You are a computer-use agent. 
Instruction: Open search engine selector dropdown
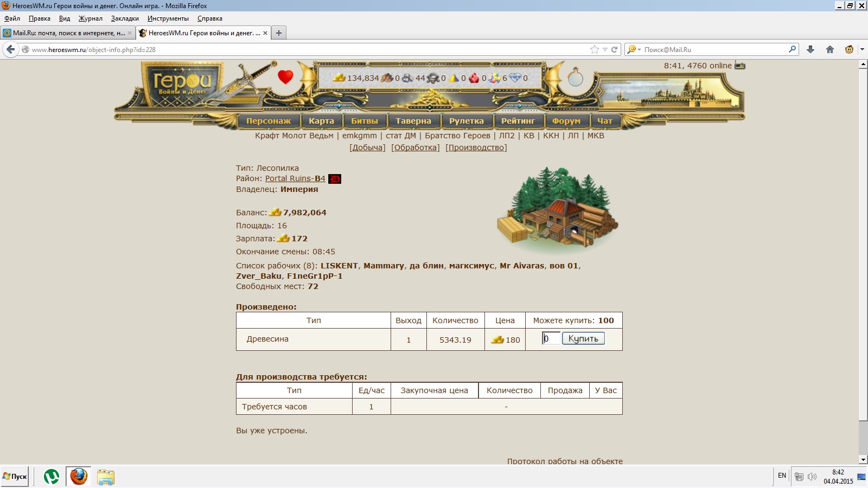(634, 49)
